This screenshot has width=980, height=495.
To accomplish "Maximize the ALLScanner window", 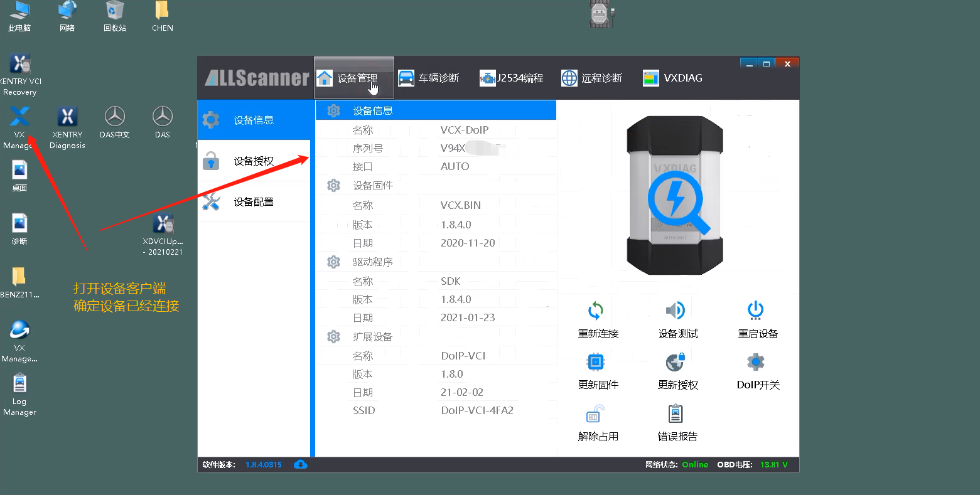I will pos(766,63).
